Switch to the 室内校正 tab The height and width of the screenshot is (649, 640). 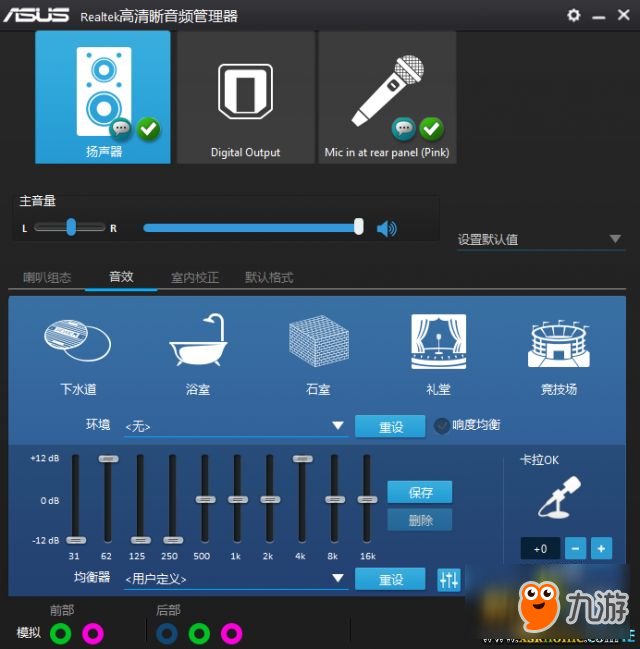pos(195,277)
